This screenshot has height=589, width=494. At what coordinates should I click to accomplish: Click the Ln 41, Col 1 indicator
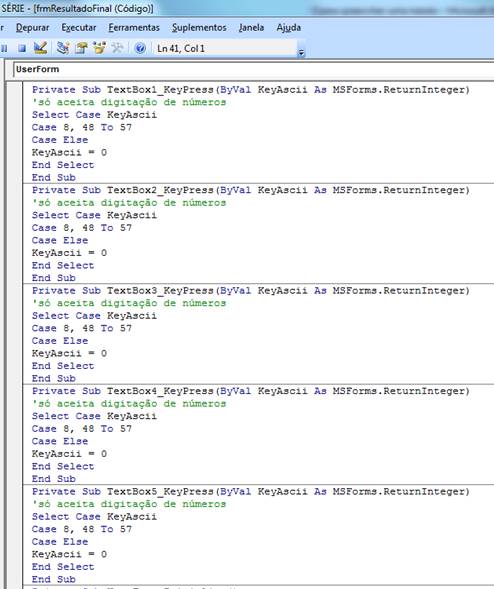coord(181,48)
